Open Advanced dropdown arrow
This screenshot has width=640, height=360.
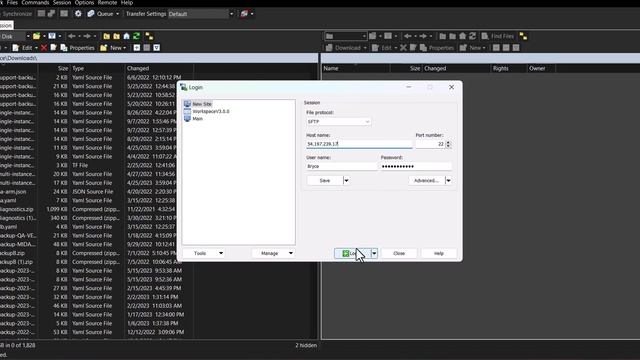pyautogui.click(x=448, y=180)
